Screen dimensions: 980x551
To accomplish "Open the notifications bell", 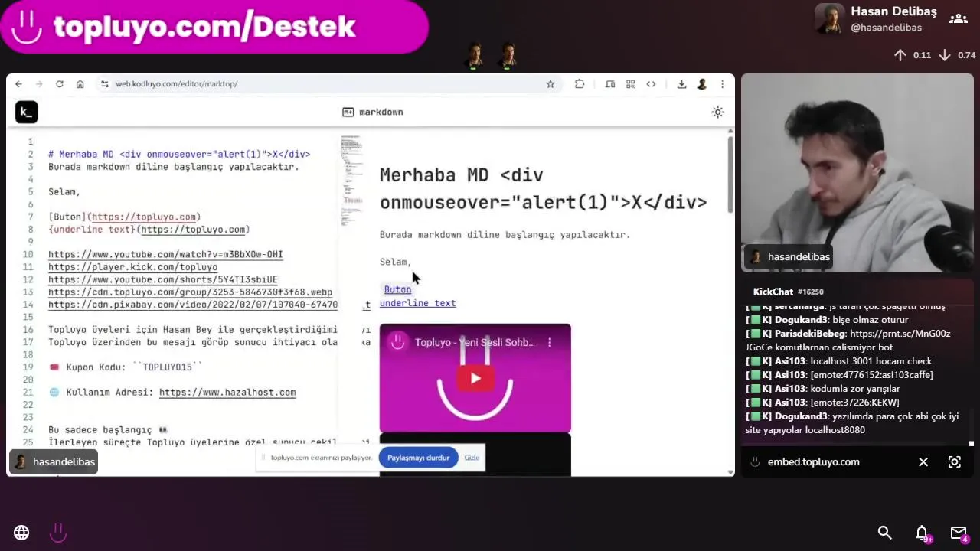I will (922, 533).
